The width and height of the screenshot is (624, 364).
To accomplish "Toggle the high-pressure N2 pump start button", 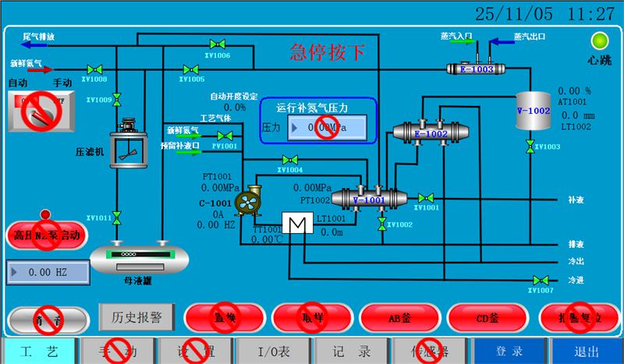I will pos(46,234).
